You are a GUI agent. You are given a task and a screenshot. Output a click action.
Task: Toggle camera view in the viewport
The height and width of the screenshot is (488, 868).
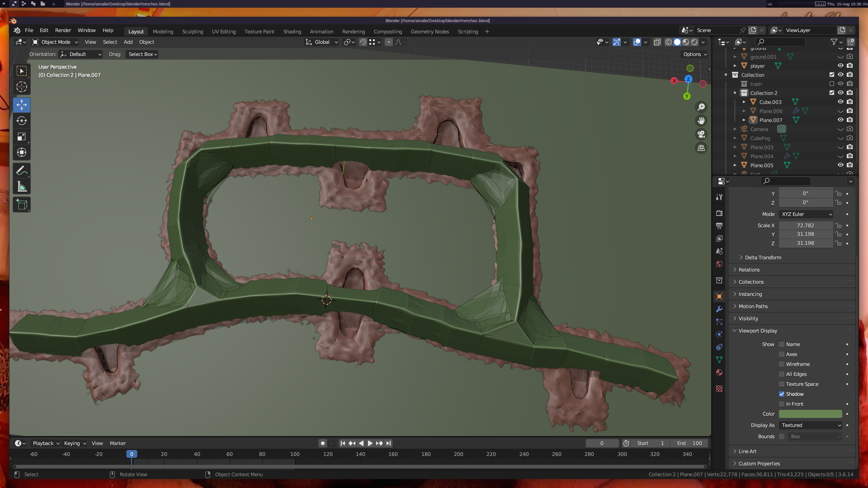point(701,134)
